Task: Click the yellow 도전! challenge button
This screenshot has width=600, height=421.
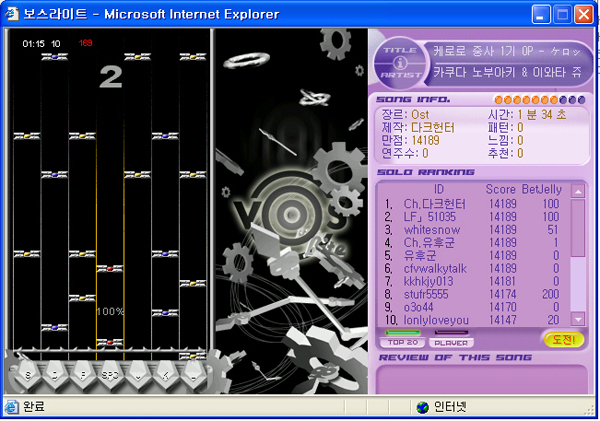Action: (563, 340)
